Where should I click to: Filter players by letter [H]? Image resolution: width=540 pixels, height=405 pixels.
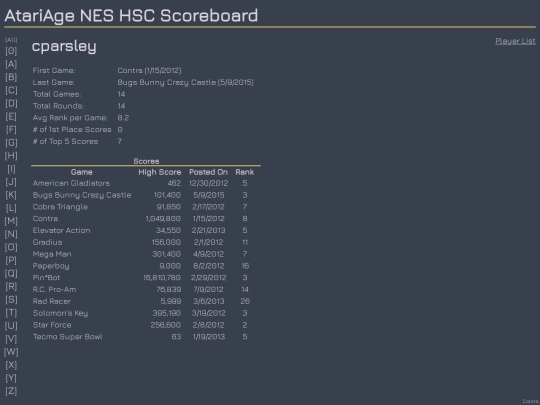click(x=11, y=156)
